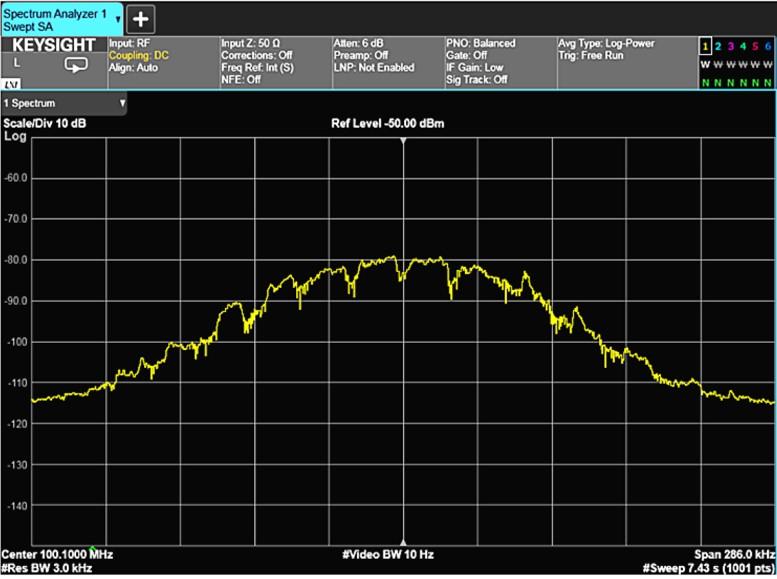
Task: Click the green tune indicator near Center
Action: (93, 548)
